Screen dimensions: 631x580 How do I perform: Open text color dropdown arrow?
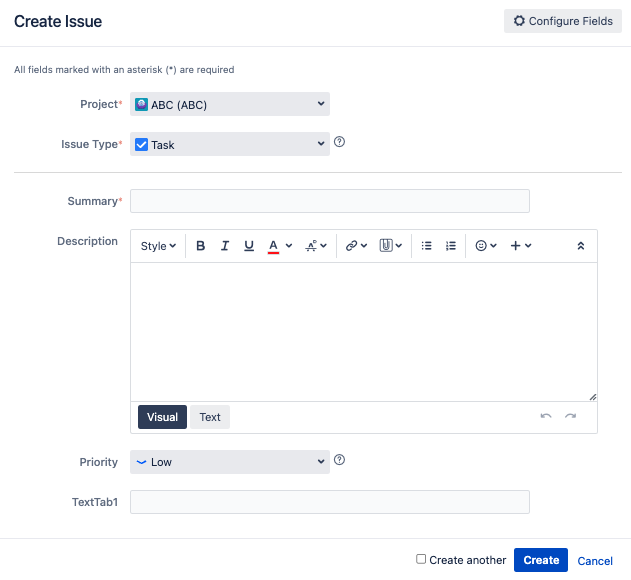pyautogui.click(x=289, y=246)
